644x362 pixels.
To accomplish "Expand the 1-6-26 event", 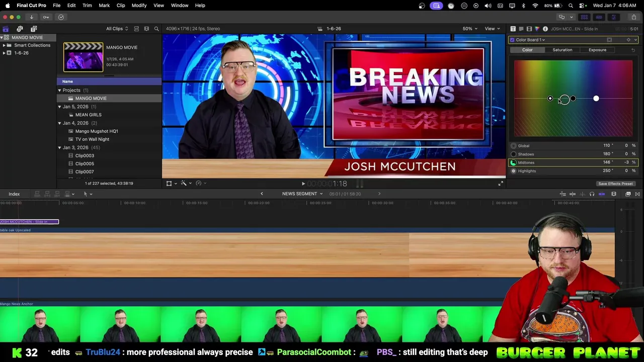I will pyautogui.click(x=4, y=53).
